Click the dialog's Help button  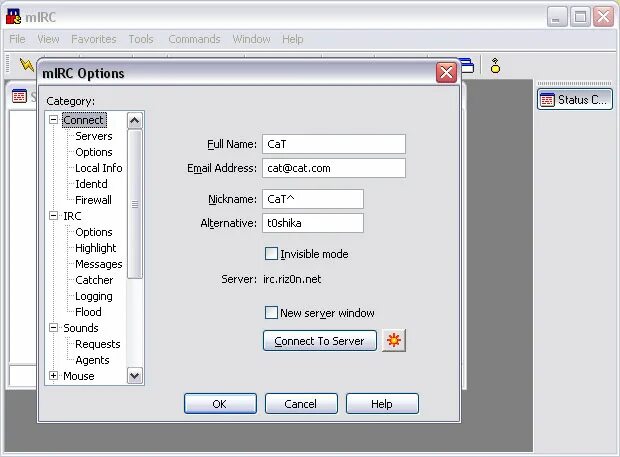tap(382, 404)
